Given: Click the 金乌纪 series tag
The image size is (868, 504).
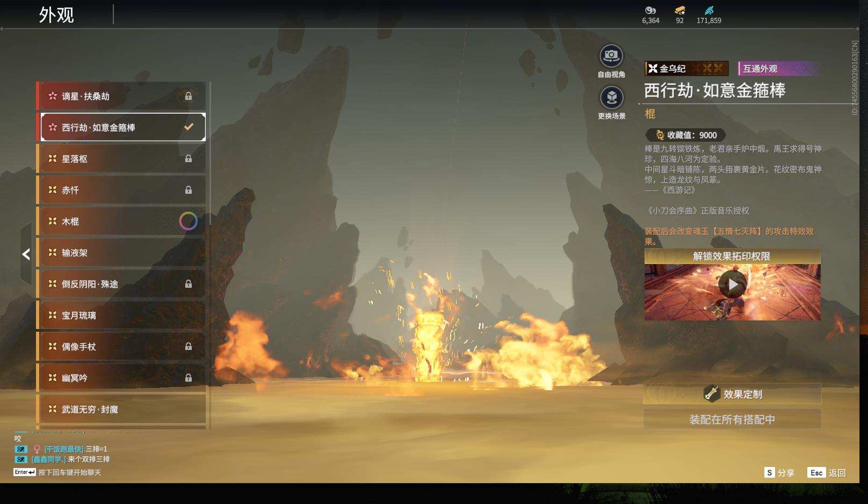Looking at the screenshot, I should pyautogui.click(x=686, y=68).
